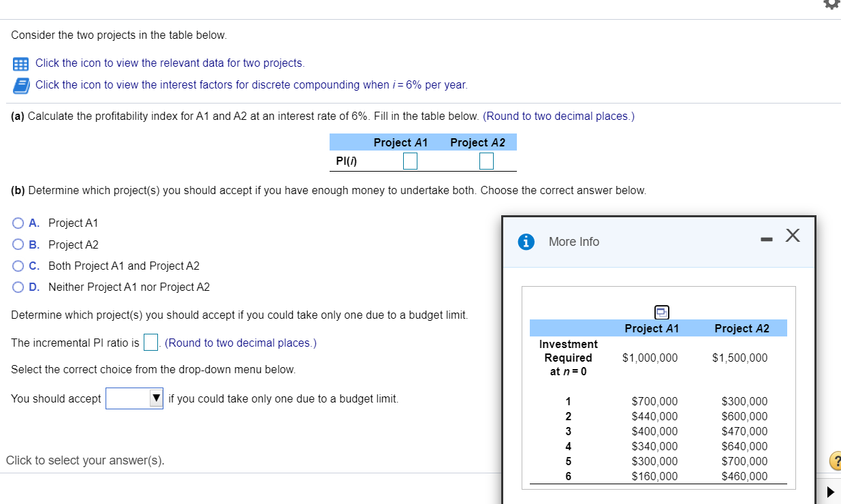Select radio option B, Project A2
Viewport: 841px width, 504px height.
18,245
